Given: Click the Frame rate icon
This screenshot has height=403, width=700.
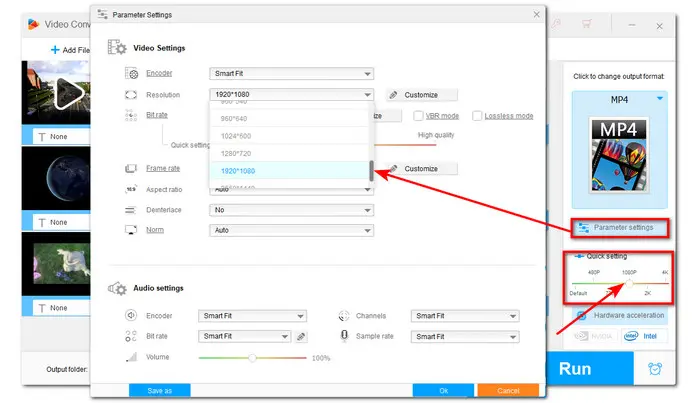Looking at the screenshot, I should [x=131, y=168].
